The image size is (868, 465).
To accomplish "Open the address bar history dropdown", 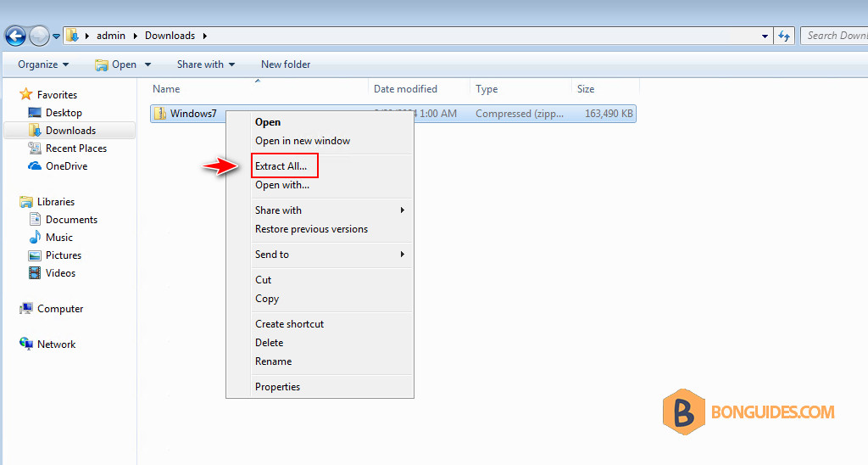I will (x=765, y=36).
